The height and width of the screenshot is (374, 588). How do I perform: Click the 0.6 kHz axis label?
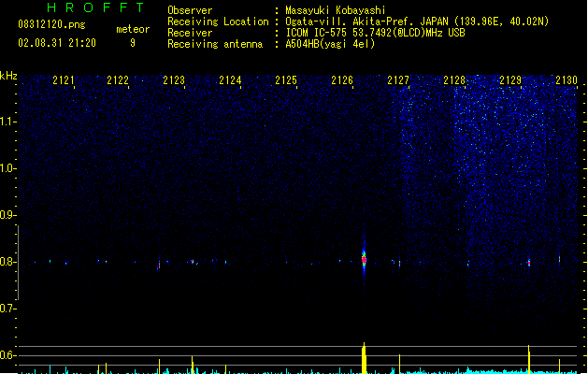click(7, 355)
